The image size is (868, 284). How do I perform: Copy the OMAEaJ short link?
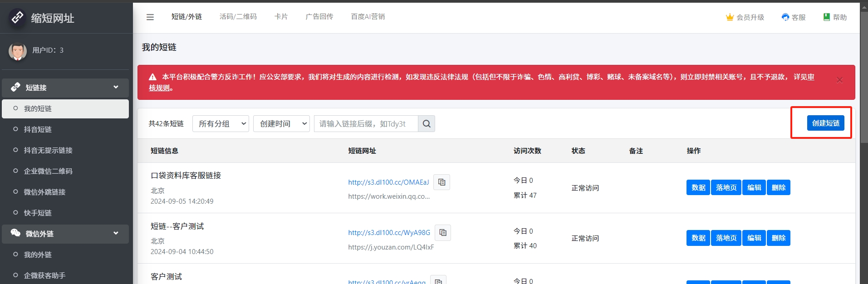pos(441,182)
